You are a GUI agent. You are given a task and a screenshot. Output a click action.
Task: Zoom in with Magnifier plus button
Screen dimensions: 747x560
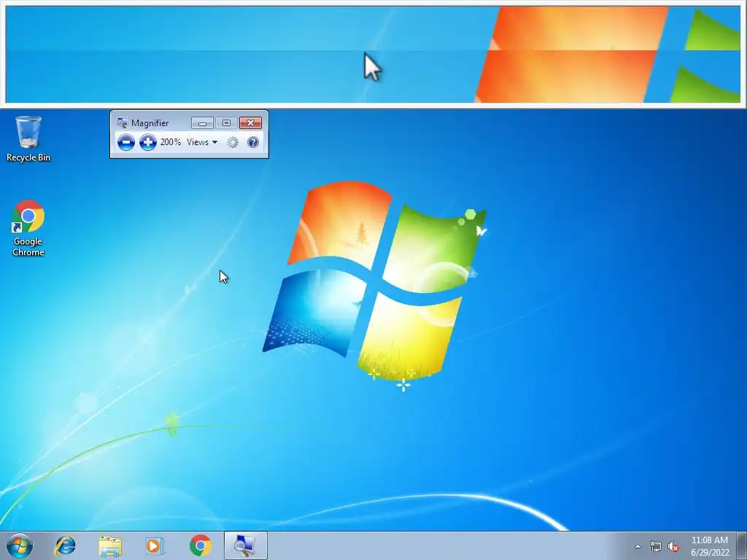pos(147,142)
